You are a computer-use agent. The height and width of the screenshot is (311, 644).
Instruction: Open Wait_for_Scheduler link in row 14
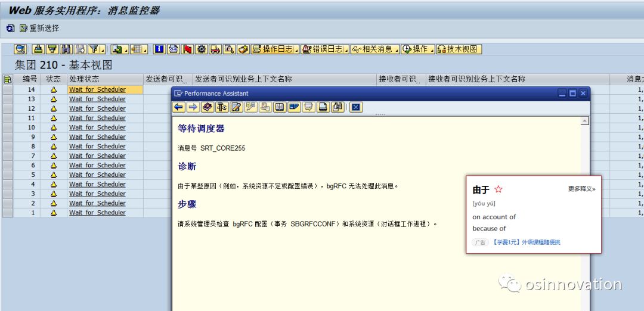(x=97, y=89)
